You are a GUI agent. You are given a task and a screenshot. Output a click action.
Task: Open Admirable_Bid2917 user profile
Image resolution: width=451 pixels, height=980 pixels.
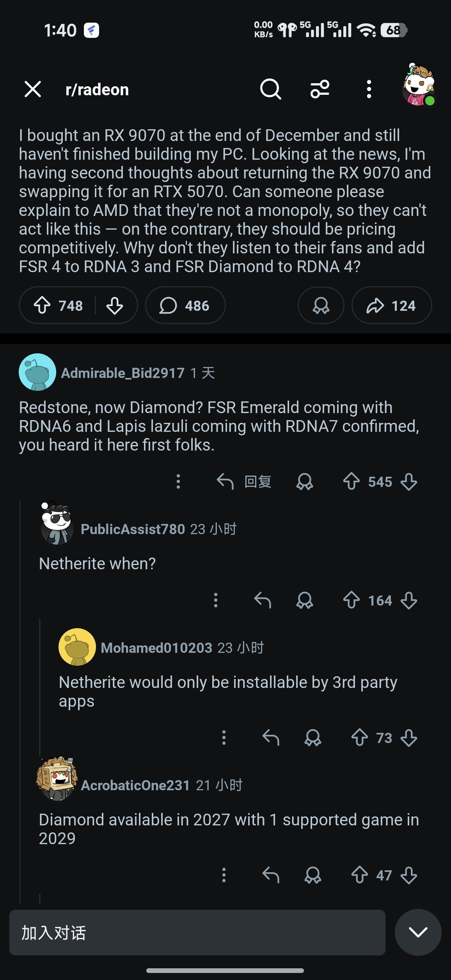pos(123,373)
